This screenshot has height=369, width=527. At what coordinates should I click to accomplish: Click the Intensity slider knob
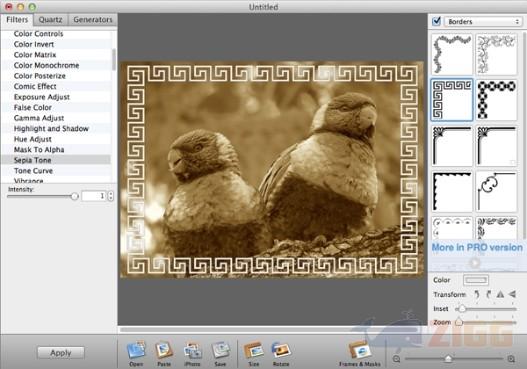[75, 196]
